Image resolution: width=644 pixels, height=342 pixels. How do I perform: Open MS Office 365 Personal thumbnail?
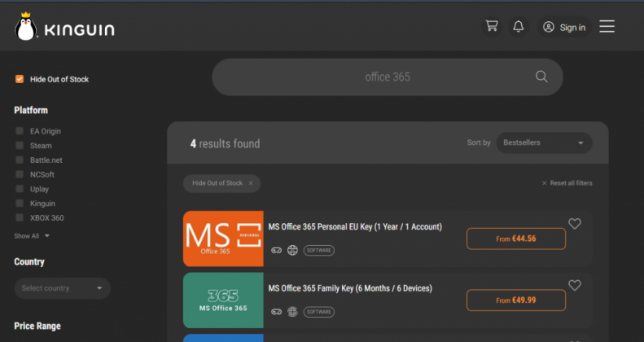(x=223, y=239)
